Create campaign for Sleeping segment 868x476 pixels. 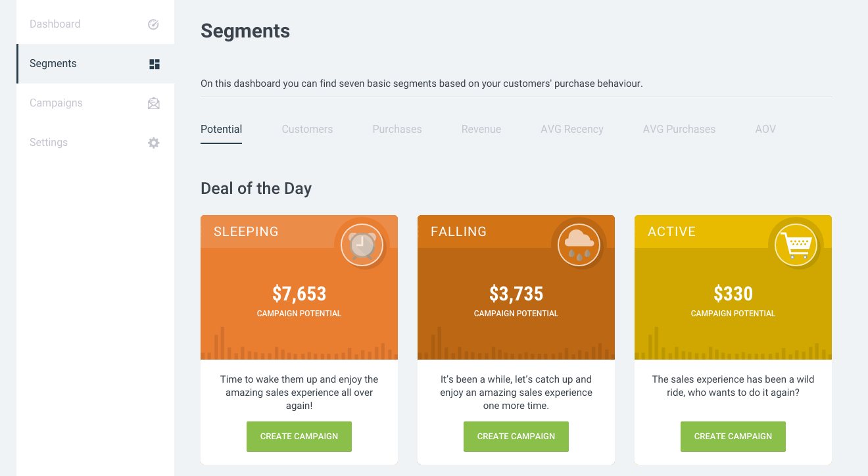299,437
